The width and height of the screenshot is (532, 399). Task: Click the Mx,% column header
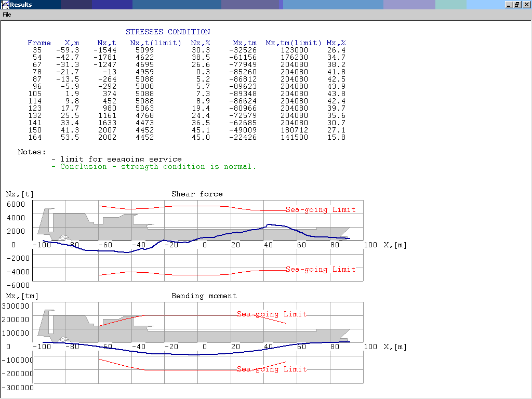336,43
